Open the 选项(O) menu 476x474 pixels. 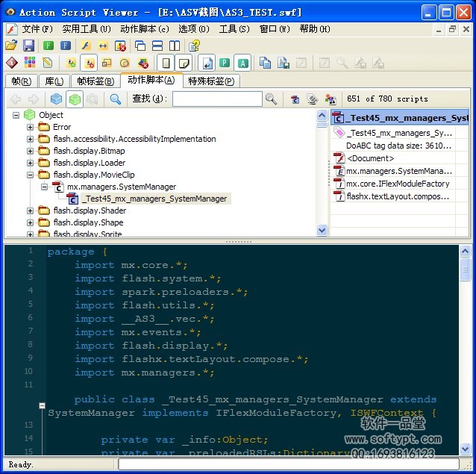(194, 29)
